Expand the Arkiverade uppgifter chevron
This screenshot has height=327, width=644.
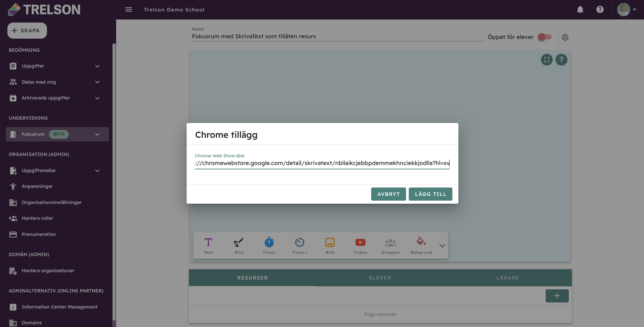(x=97, y=98)
